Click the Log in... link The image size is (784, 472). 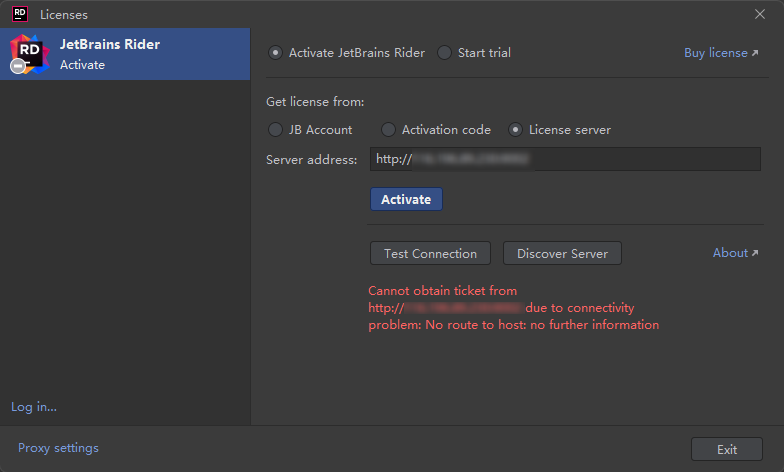click(x=34, y=407)
